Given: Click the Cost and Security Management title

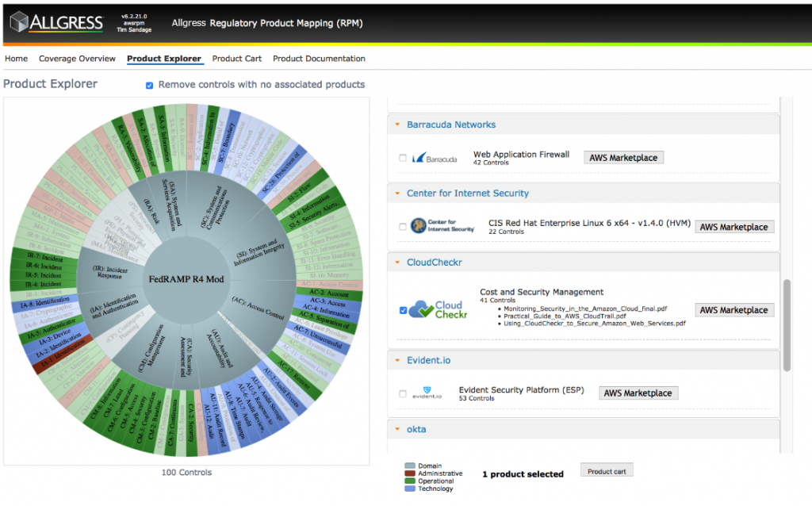Looking at the screenshot, I should 542,292.
